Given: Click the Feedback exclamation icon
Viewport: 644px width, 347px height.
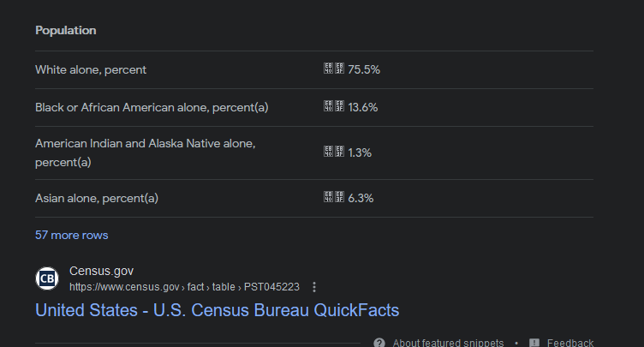Looking at the screenshot, I should click(534, 343).
